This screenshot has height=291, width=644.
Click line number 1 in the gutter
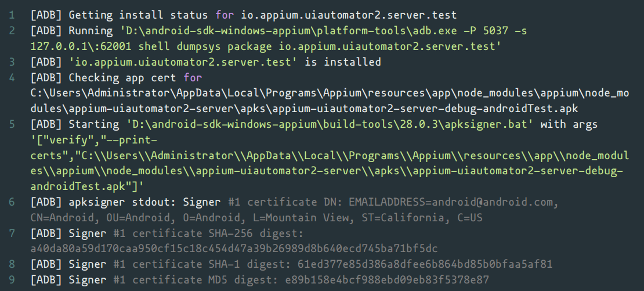12,15
